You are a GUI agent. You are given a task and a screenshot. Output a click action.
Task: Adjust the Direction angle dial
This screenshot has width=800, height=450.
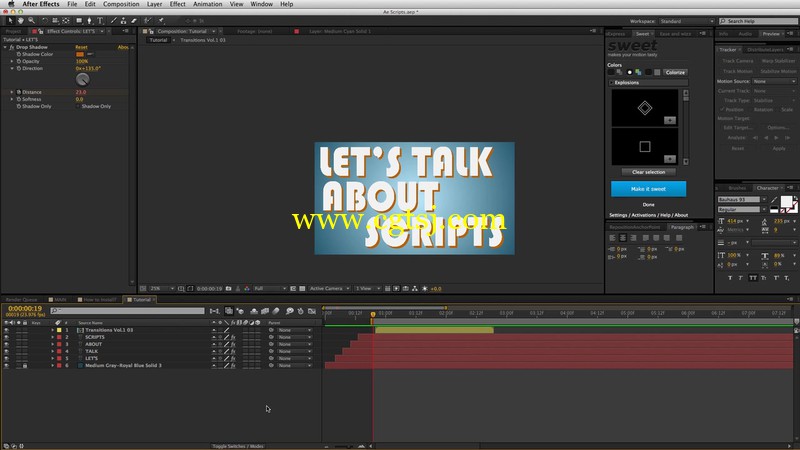[83, 80]
